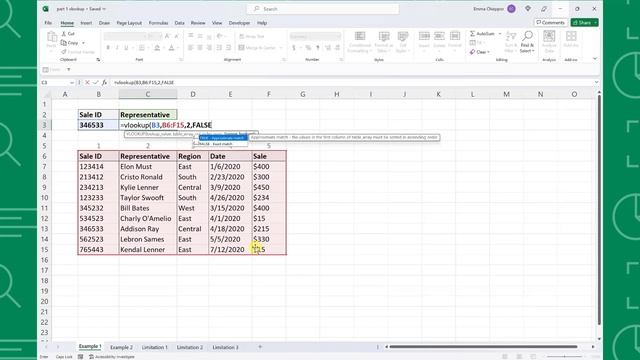Click the Increase Font Size icon
The image size is (640, 360).
tap(167, 36)
